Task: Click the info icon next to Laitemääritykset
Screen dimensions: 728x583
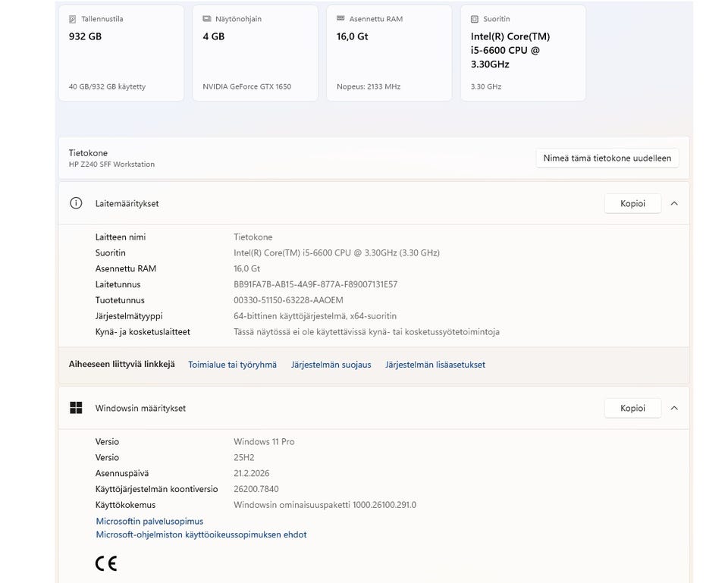Action: pos(76,203)
